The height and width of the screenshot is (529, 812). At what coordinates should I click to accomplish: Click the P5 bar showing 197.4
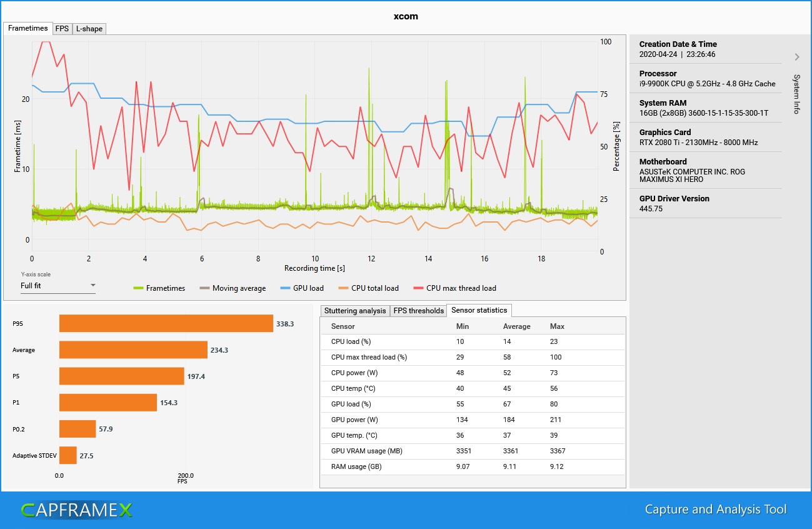point(122,376)
